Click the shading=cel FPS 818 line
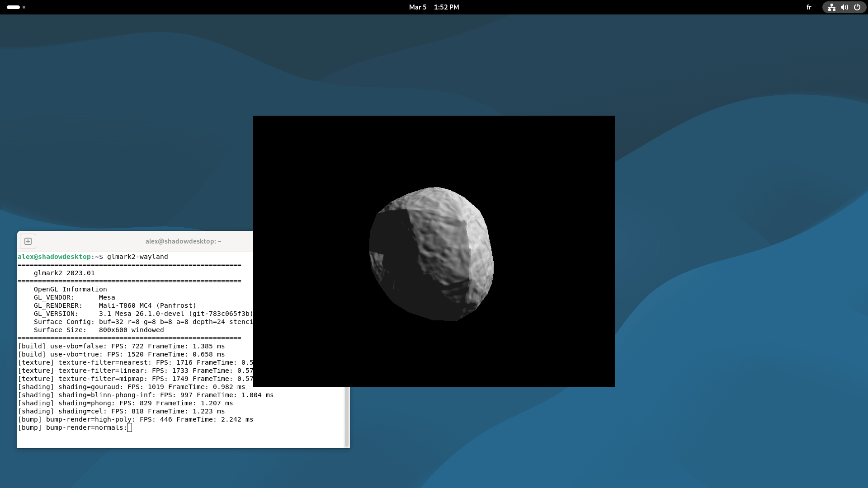This screenshot has height=488, width=868. pyautogui.click(x=121, y=411)
